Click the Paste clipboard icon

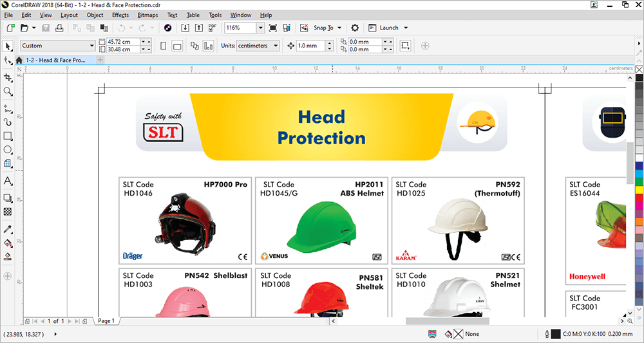[104, 28]
